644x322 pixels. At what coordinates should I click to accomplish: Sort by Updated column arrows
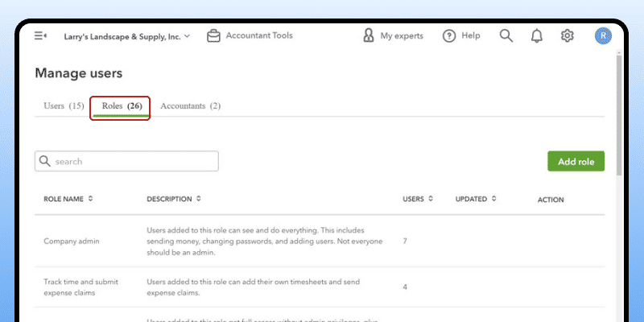(493, 198)
